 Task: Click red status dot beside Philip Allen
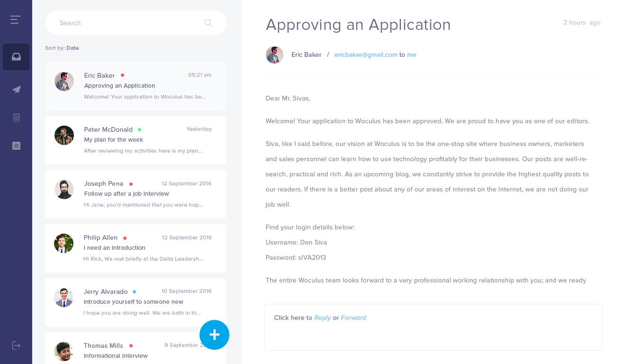click(x=125, y=238)
